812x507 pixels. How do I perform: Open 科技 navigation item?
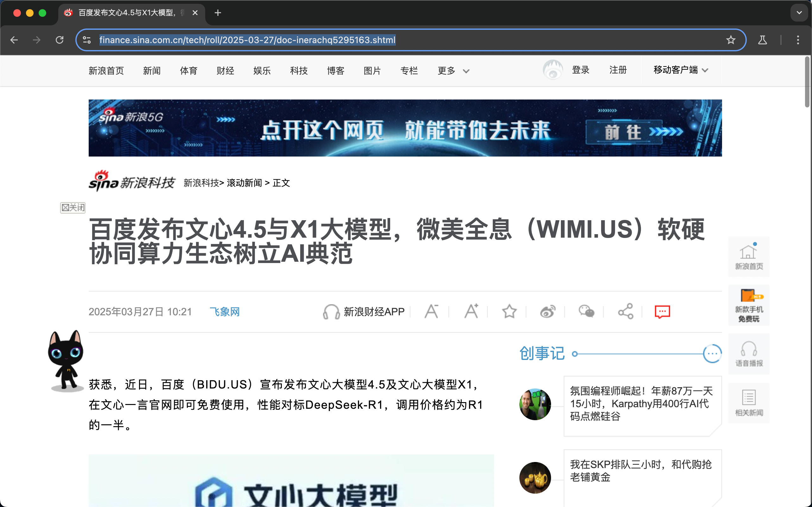(x=299, y=71)
